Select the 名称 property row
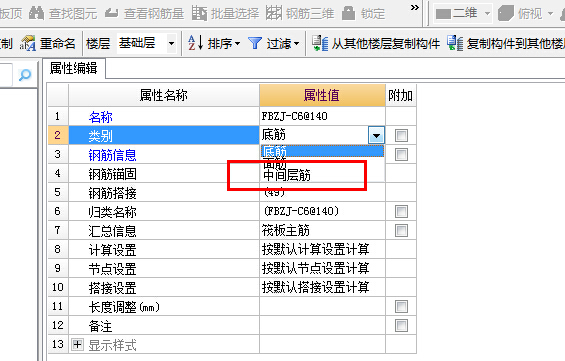The image size is (565, 361). pyautogui.click(x=164, y=116)
